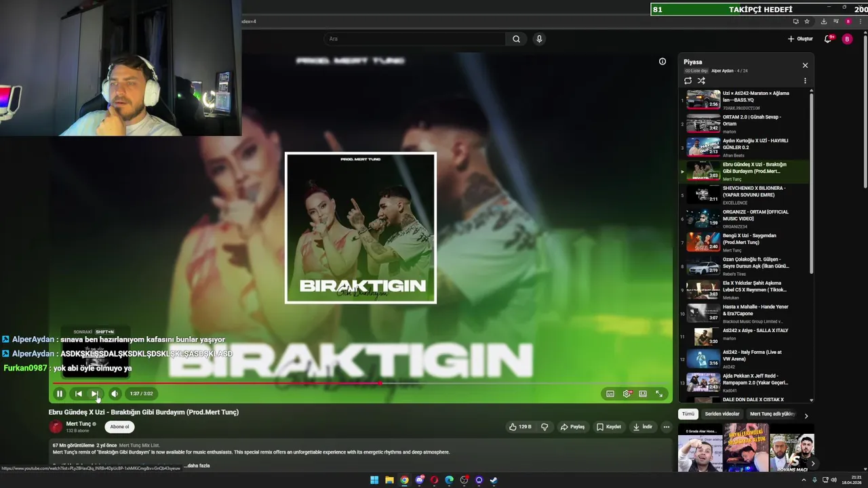
Task: Play ORTAM 2.0 Günah Sevap item
Action: point(745,123)
